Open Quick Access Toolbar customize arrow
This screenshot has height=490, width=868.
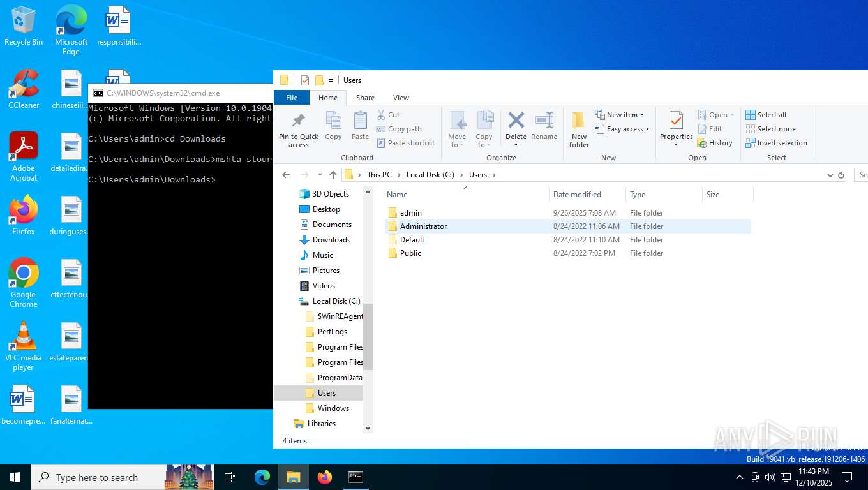(x=331, y=80)
